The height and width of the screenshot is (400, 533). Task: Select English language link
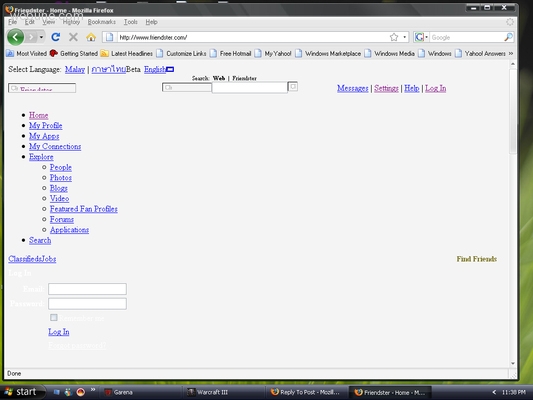155,69
